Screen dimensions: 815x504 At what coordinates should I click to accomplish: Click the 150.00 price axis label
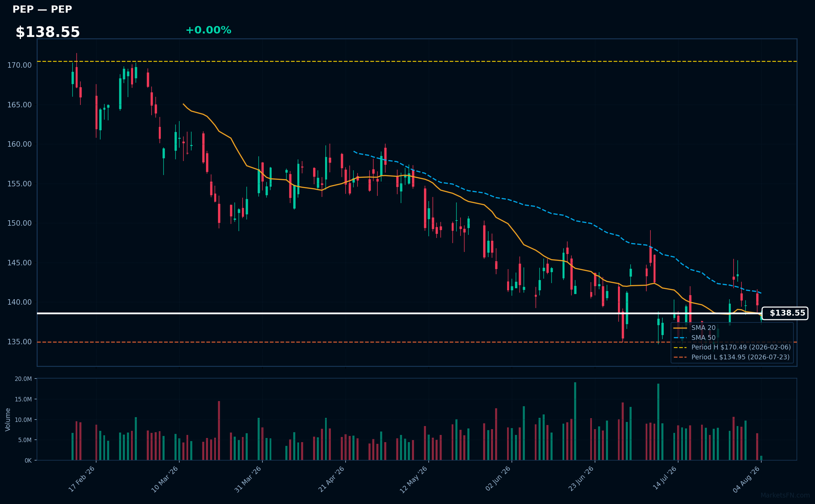pos(20,223)
